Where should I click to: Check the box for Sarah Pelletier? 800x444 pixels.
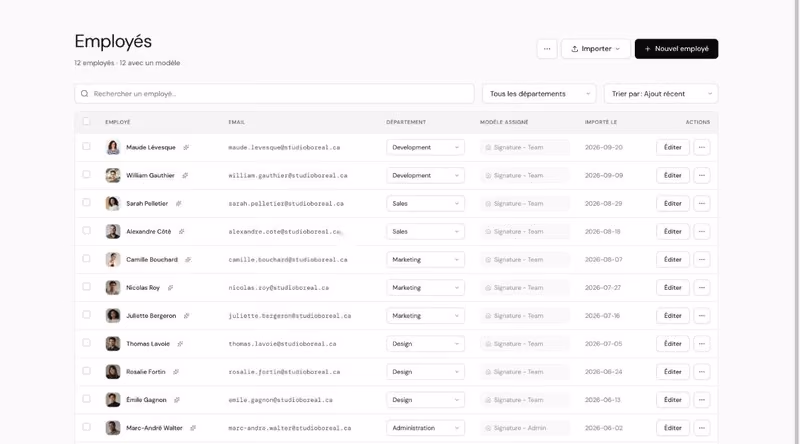click(86, 203)
